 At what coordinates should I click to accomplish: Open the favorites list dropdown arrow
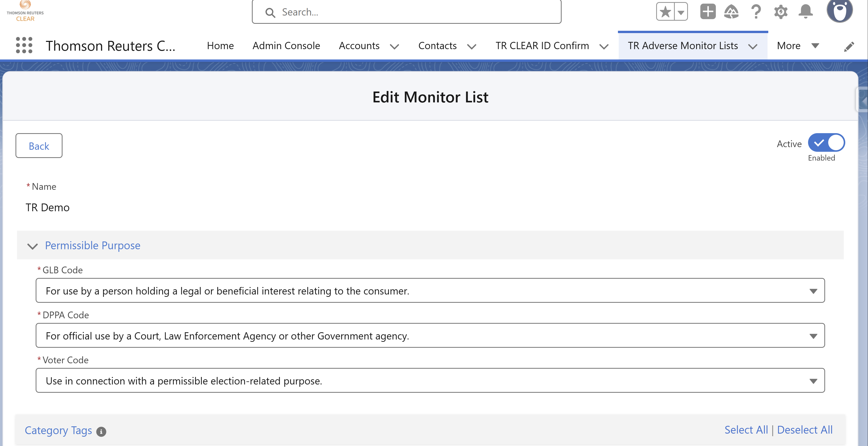click(x=681, y=12)
